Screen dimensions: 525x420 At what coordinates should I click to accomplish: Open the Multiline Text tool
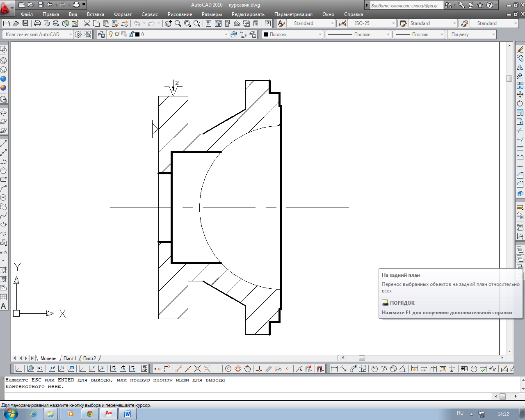pyautogui.click(x=3, y=306)
